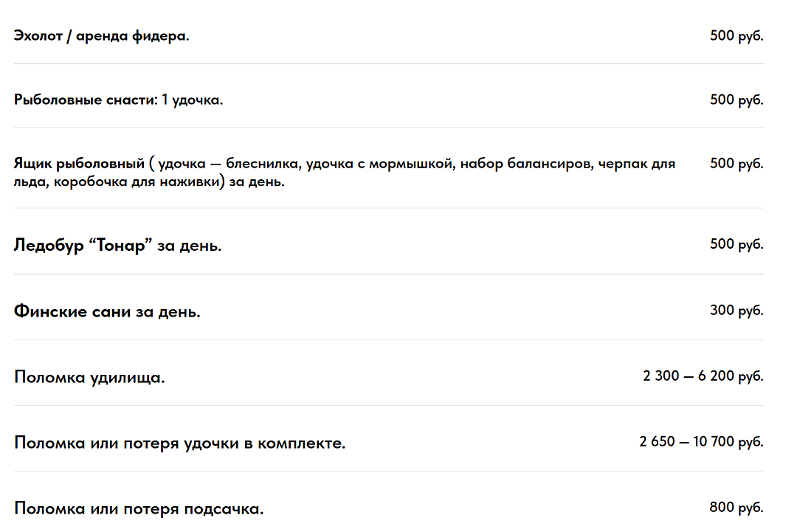Click the "2 300 — 6 200 руб." price range
Screen dimensions: 797x532
click(x=703, y=376)
